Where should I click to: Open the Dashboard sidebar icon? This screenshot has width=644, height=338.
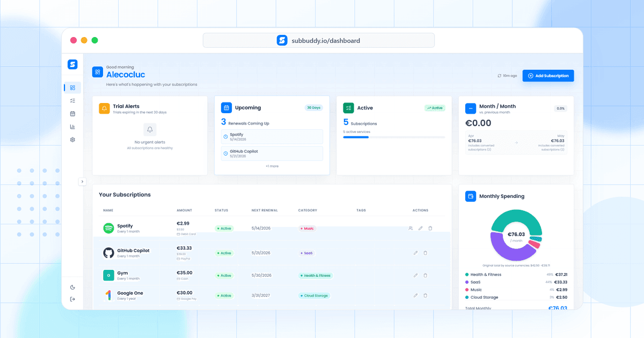[x=72, y=87]
